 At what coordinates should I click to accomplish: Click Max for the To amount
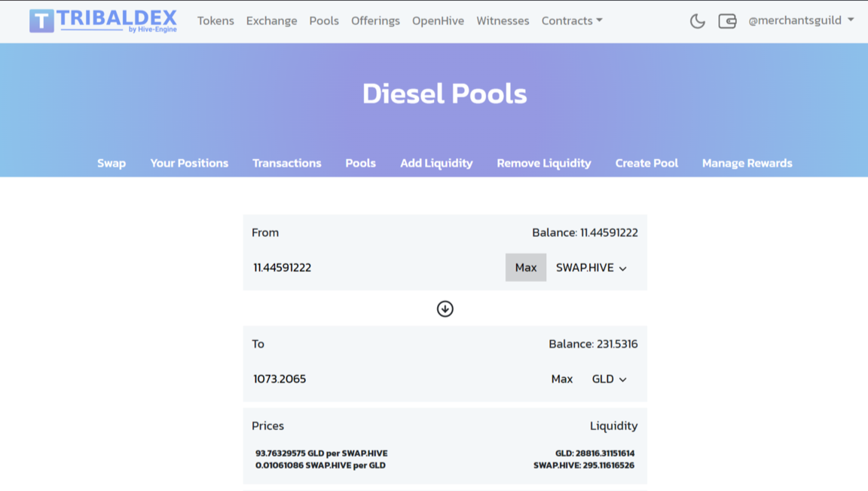tap(561, 379)
